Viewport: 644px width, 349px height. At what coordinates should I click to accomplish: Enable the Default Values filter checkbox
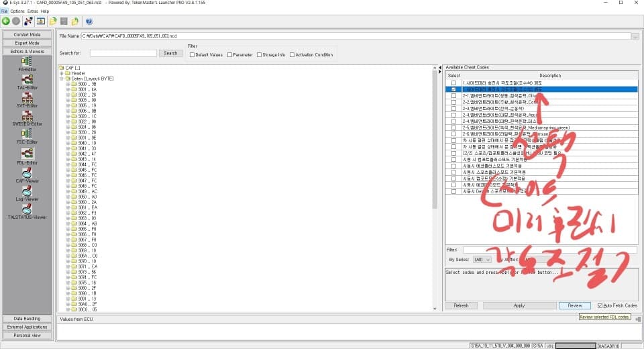(193, 55)
